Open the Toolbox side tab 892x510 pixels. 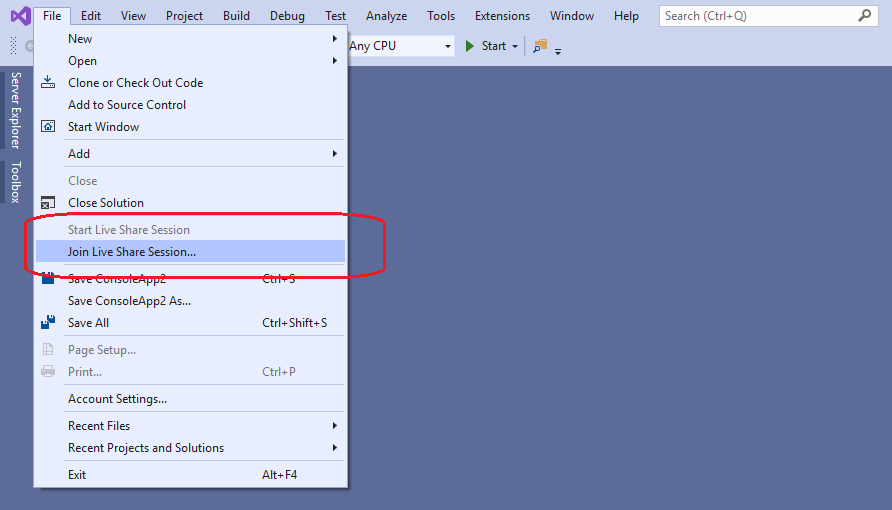[x=15, y=182]
